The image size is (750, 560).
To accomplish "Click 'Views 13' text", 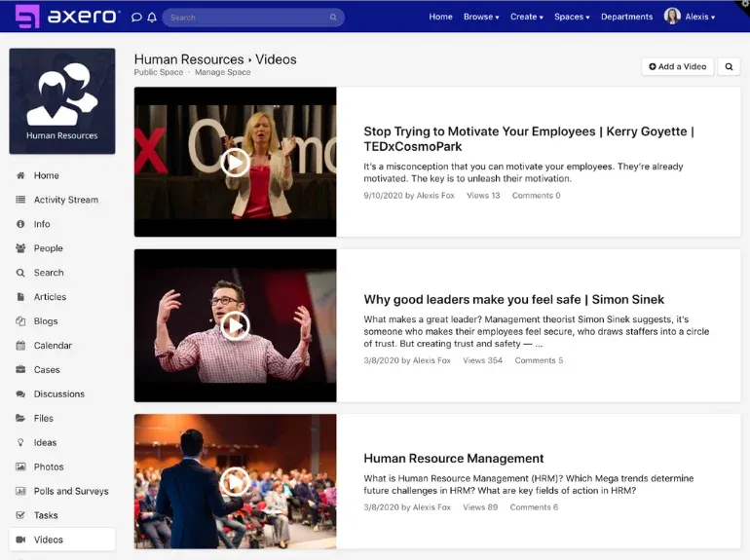I will point(483,195).
